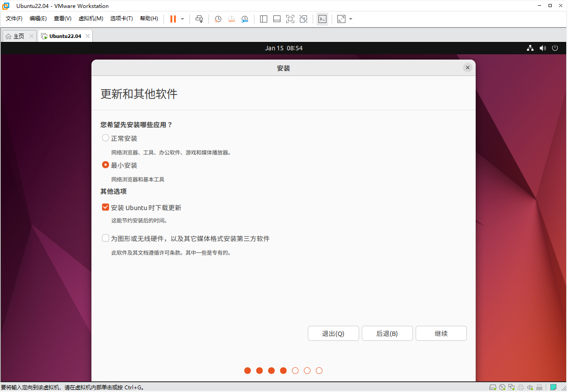
Task: Select the 最小安装 radio button
Action: tap(105, 165)
